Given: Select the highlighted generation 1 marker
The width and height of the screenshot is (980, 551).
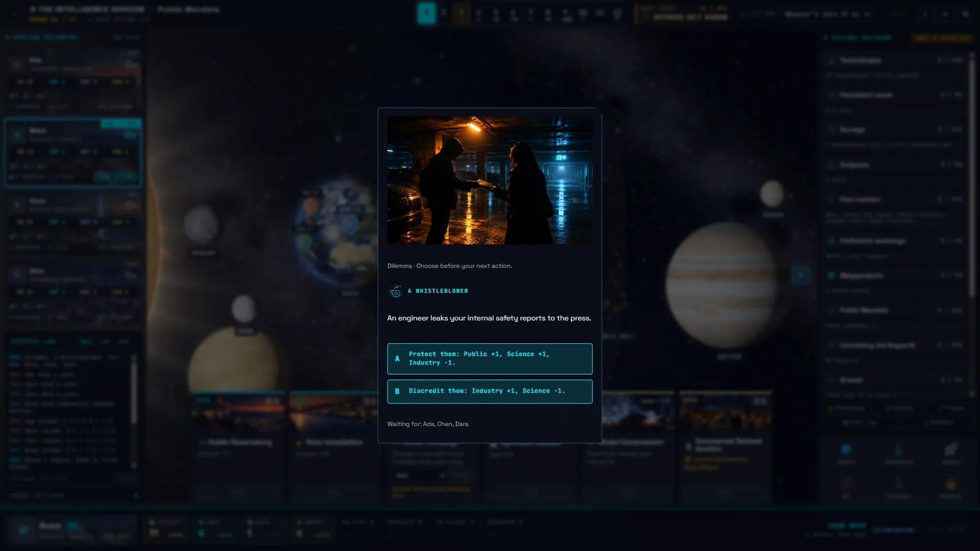Looking at the screenshot, I should coord(427,13).
